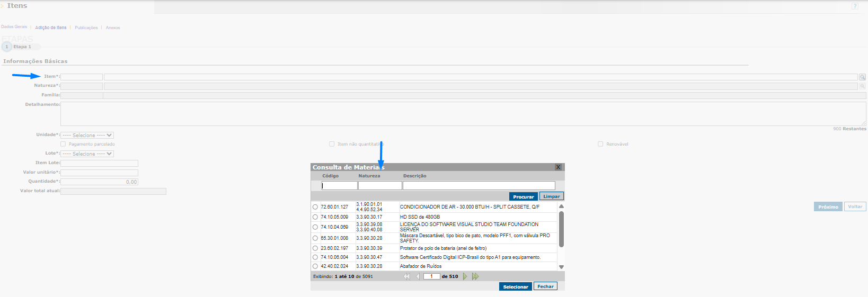Image resolution: width=868 pixels, height=297 pixels.
Task: Click the Limpar button
Action: (x=552, y=196)
